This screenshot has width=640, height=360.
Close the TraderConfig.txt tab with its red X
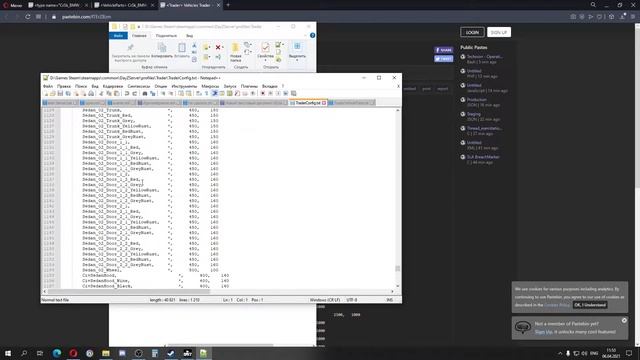324,103
